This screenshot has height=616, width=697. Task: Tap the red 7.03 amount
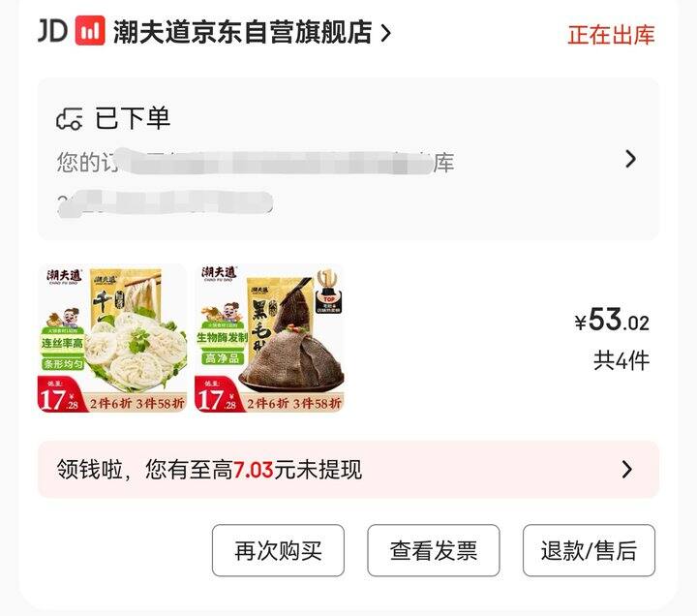pyautogui.click(x=253, y=470)
